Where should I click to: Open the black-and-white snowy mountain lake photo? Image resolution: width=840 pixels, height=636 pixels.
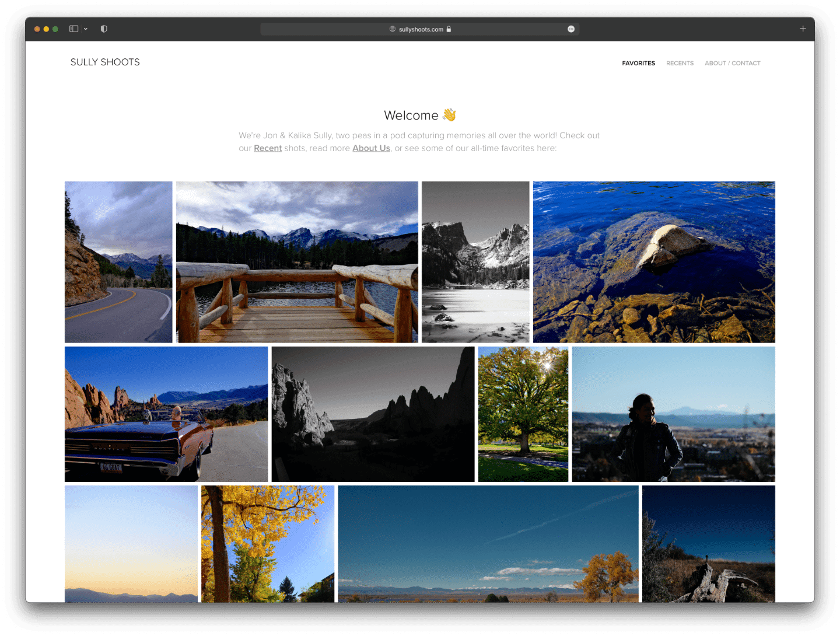point(475,262)
